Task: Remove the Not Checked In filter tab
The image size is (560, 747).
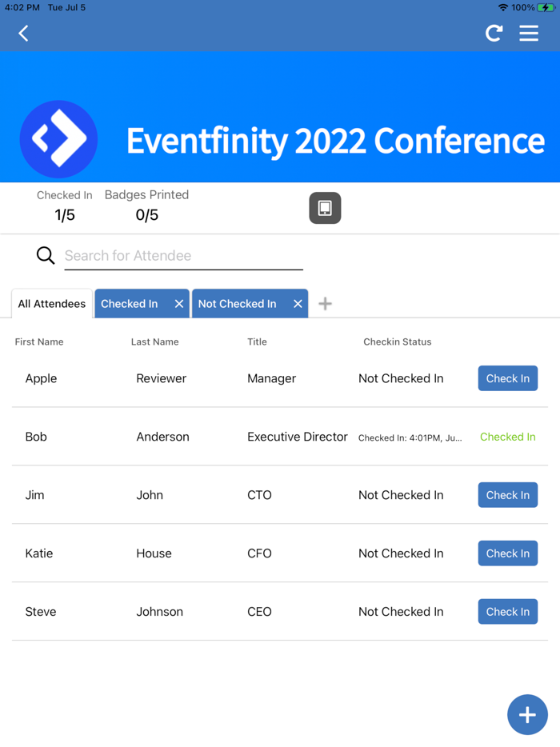Action: click(x=297, y=303)
